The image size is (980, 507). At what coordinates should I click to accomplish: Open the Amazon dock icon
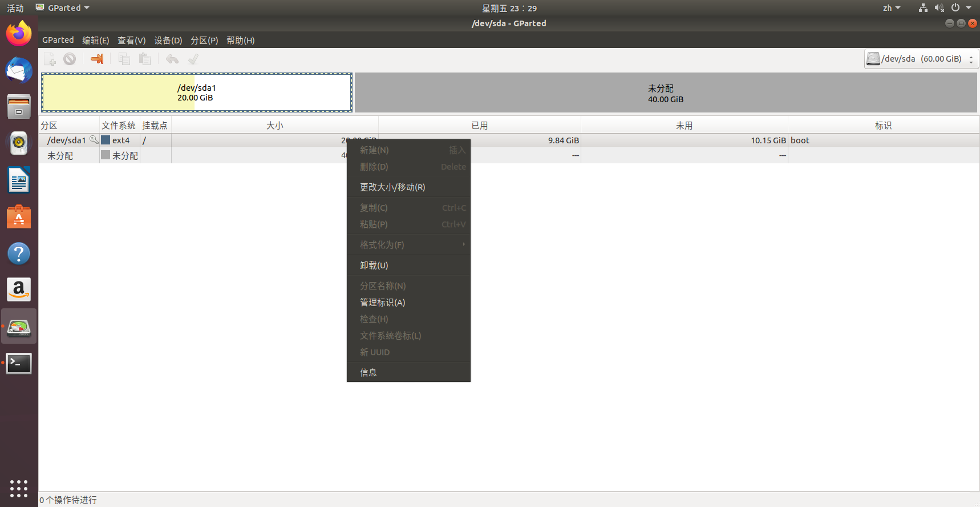pos(19,290)
